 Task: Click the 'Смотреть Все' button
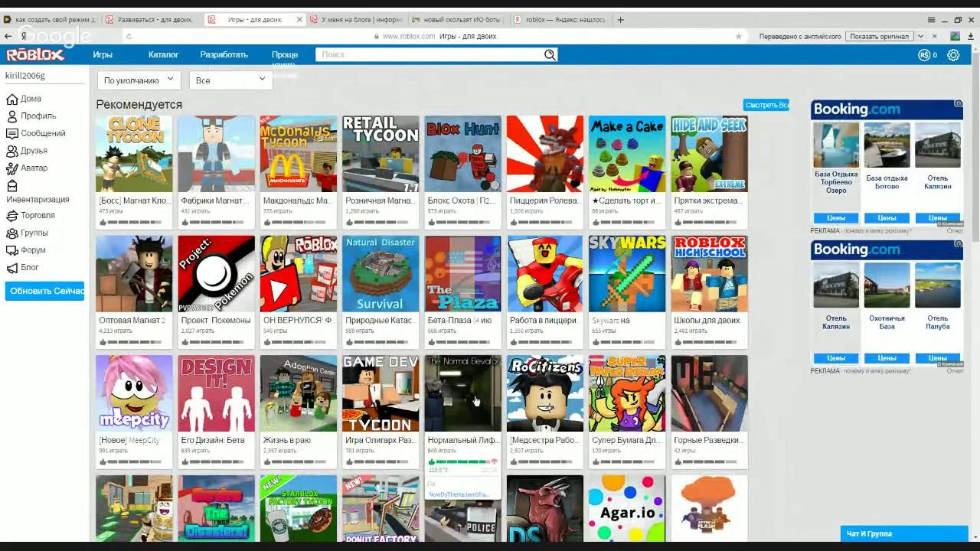tap(766, 105)
